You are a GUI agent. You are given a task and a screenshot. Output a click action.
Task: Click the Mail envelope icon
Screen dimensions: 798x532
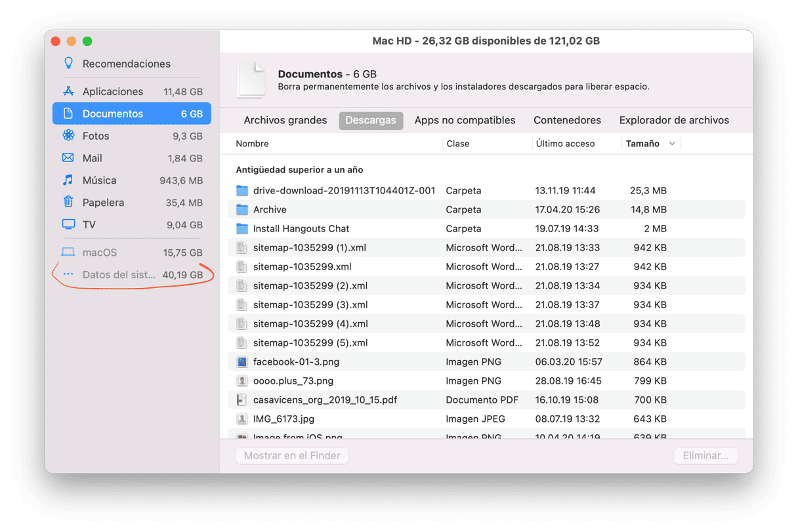point(68,158)
